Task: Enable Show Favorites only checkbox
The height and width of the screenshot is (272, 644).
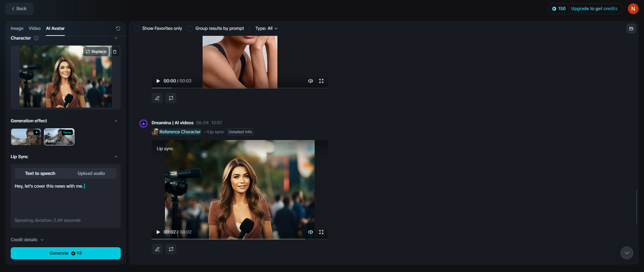Action: tap(137, 28)
